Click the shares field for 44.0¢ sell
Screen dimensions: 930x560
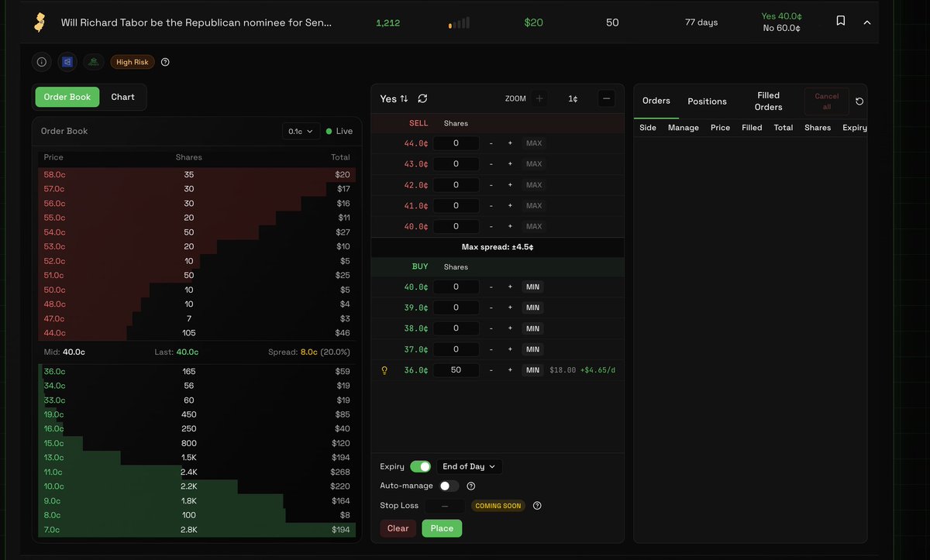point(456,143)
